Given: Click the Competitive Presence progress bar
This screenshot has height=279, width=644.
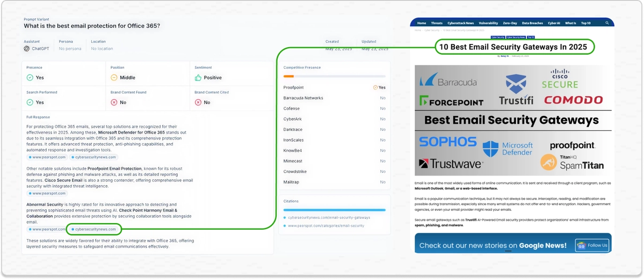Looking at the screenshot, I should point(334,76).
